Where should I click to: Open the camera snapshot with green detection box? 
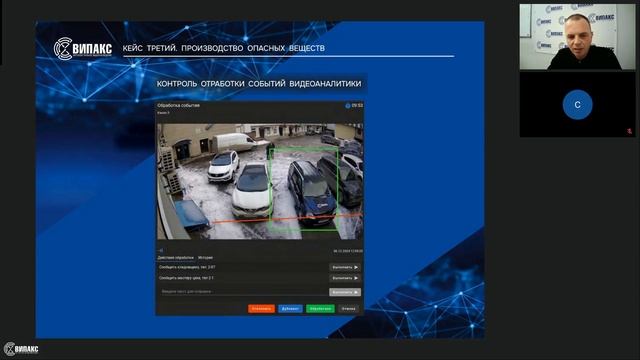point(260,181)
